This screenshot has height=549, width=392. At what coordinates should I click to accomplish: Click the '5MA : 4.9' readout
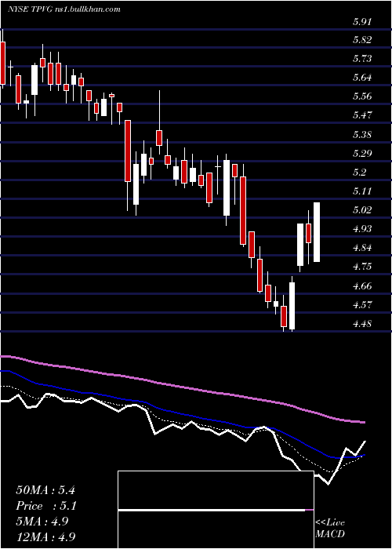point(42,522)
